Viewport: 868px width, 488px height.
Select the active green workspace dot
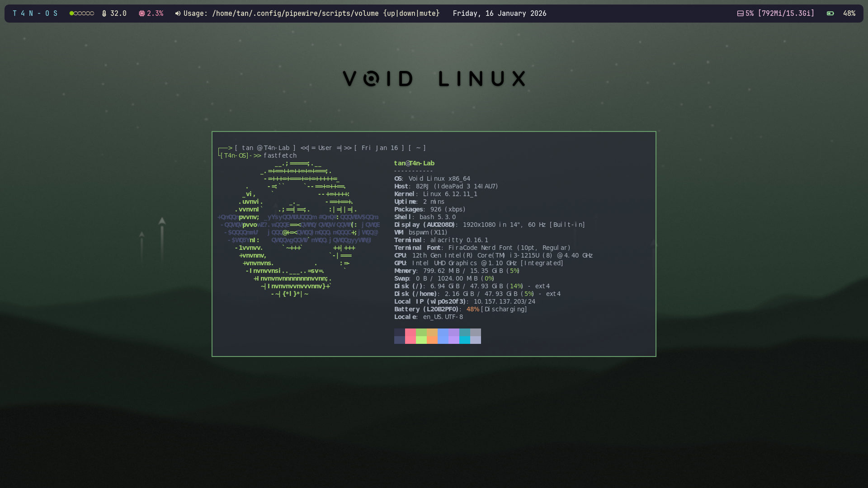[x=71, y=13]
